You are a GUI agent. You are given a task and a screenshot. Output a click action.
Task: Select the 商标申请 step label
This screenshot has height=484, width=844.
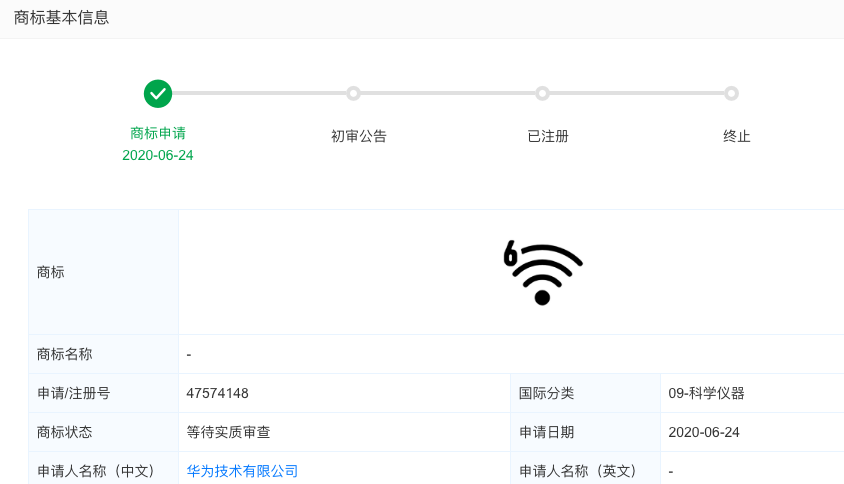[158, 133]
